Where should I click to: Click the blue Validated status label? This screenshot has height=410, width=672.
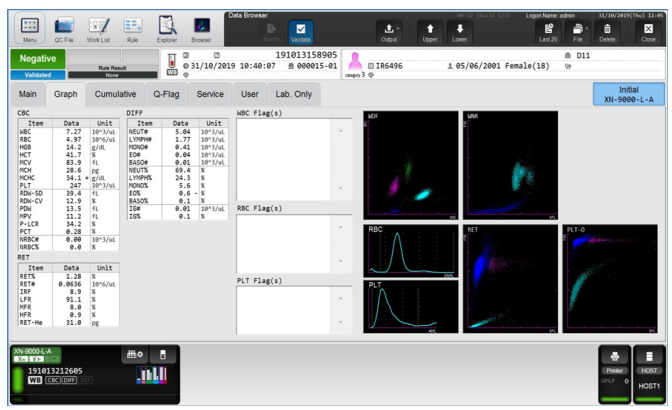click(x=38, y=75)
